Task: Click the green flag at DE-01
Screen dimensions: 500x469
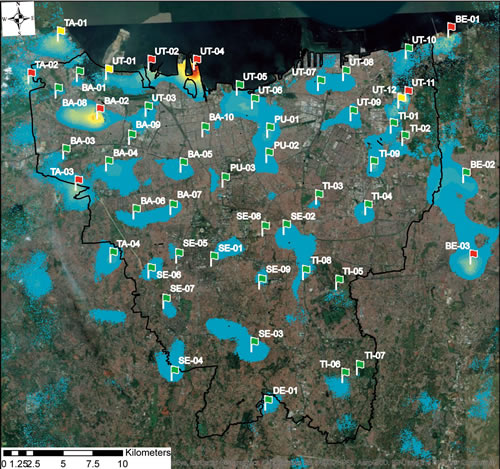Action: point(269,399)
